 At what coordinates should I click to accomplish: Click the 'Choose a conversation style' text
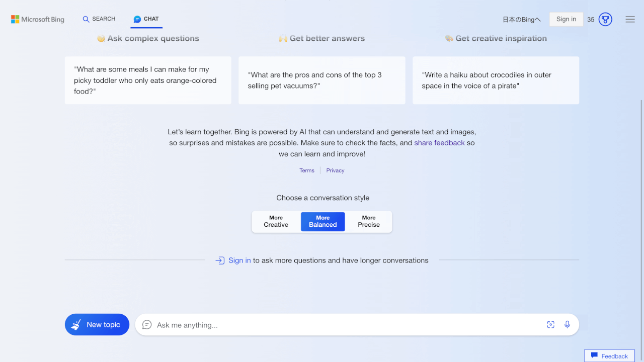pos(323,198)
